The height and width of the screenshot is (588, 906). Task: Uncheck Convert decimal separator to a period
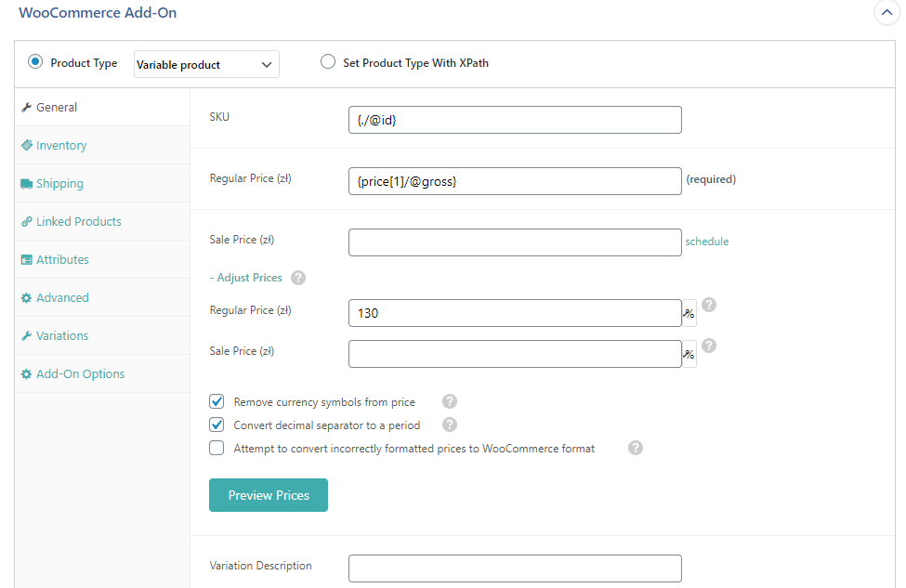point(217,425)
